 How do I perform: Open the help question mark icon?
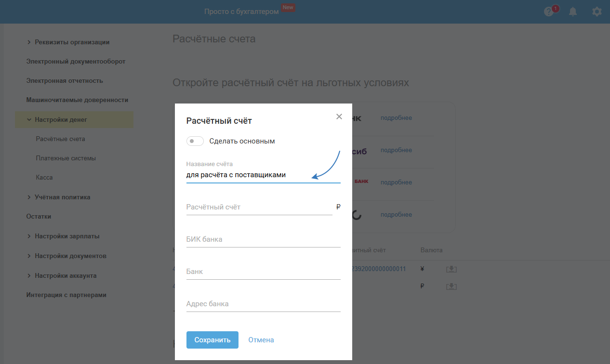(x=549, y=12)
